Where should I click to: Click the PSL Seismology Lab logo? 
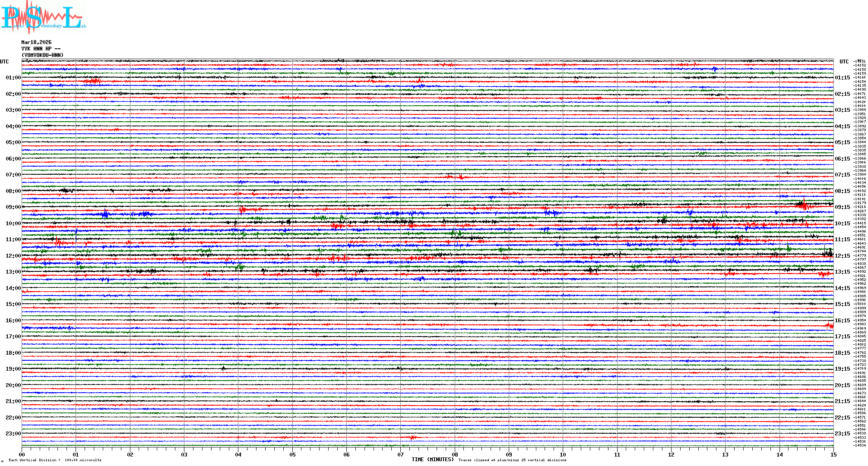43,17
